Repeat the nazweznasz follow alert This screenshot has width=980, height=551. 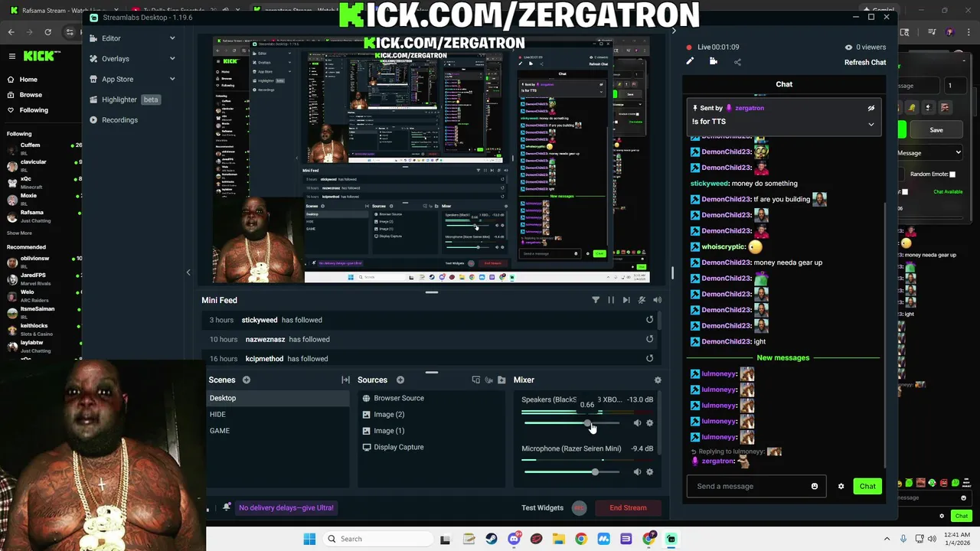[650, 339]
